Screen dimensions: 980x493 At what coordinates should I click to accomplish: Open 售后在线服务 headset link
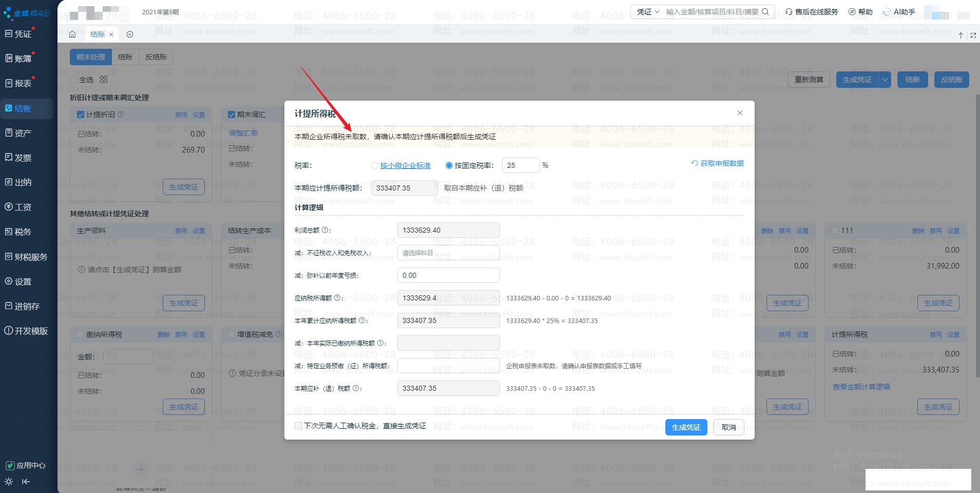812,11
